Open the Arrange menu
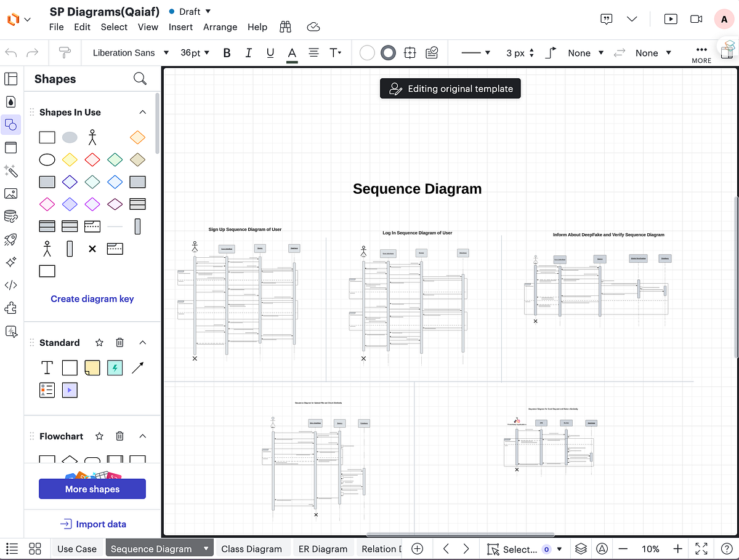This screenshot has width=739, height=560. coord(220,27)
